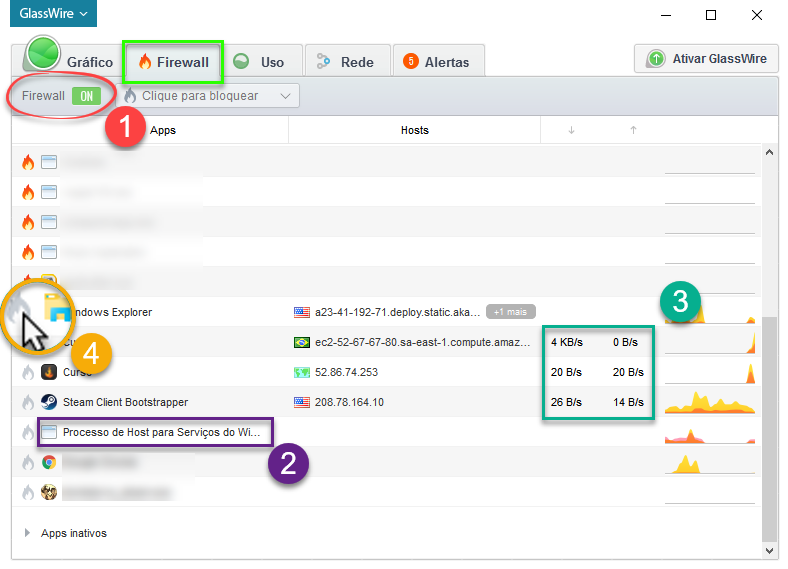Click the 14 B/s upload value
Image resolution: width=788 pixels, height=569 pixels.
pyautogui.click(x=628, y=402)
